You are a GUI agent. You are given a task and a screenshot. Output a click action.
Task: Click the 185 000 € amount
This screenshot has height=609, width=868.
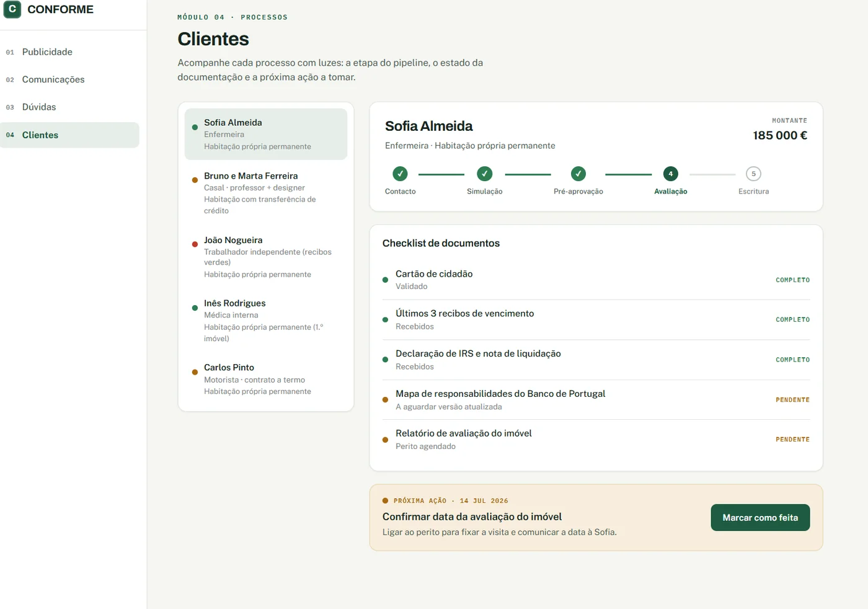pyautogui.click(x=780, y=135)
